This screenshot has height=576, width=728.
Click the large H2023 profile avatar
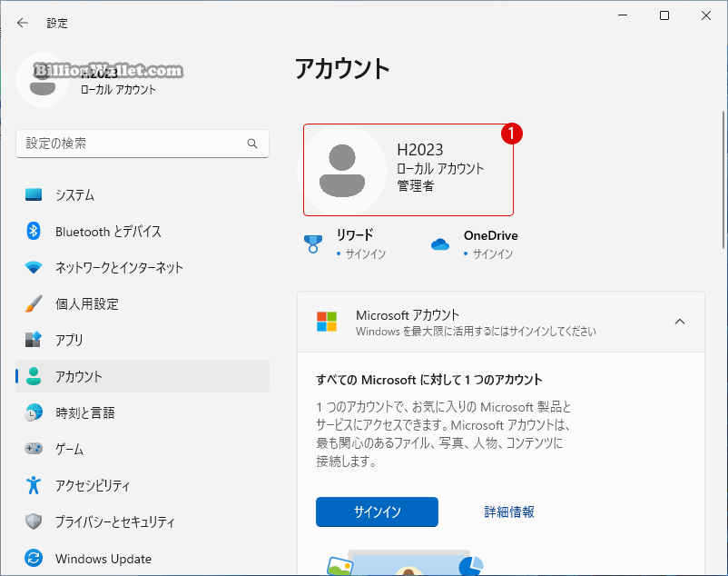point(342,171)
